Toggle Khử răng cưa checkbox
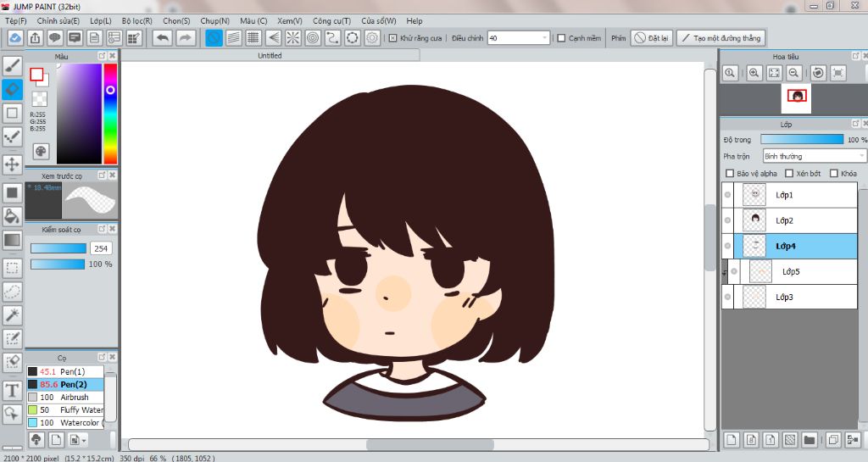This screenshot has height=462, width=868. [392, 38]
